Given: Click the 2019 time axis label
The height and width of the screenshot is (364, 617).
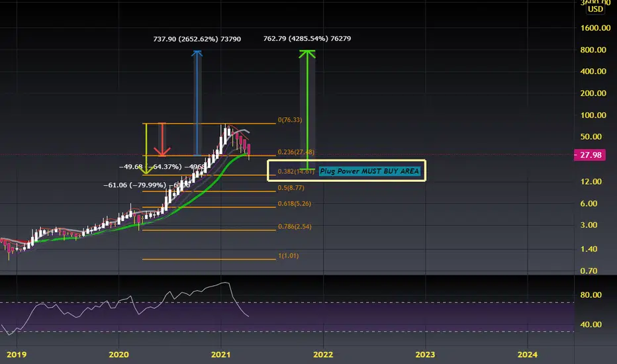Looking at the screenshot, I should pyautogui.click(x=17, y=355).
